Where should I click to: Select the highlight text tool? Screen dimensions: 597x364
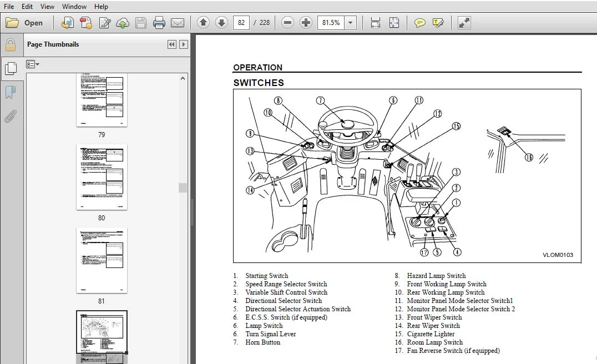point(438,23)
